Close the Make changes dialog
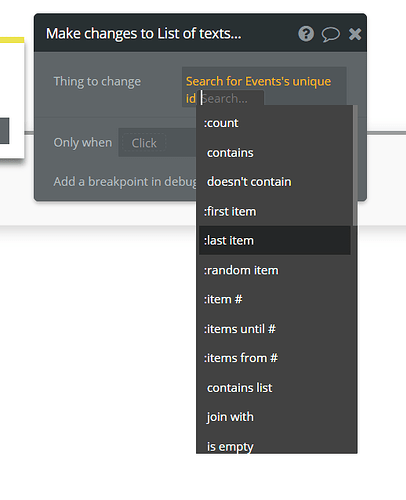 coord(355,34)
